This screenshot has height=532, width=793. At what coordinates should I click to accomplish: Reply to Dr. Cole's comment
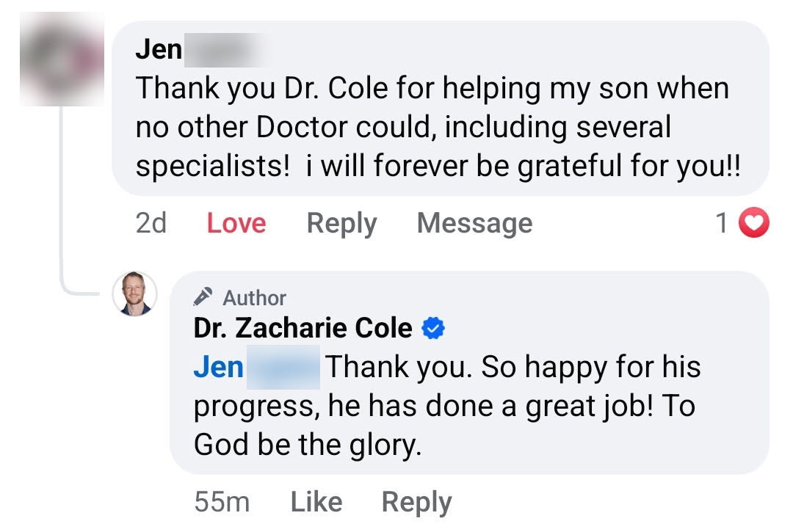point(416,502)
